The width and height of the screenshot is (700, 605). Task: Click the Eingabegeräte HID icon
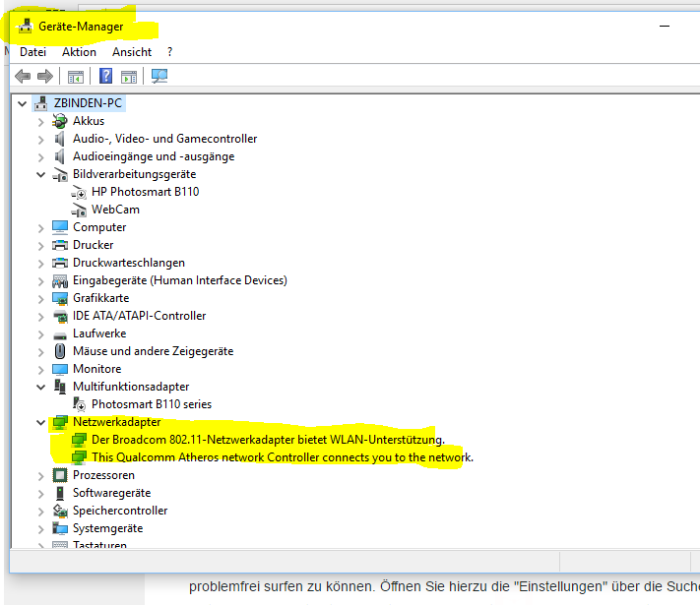[x=60, y=280]
